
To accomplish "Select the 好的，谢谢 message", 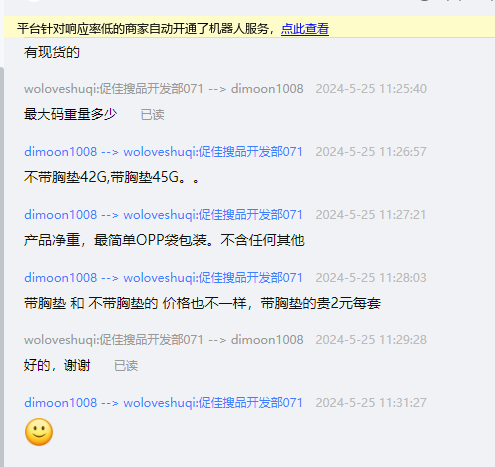I will (57, 365).
